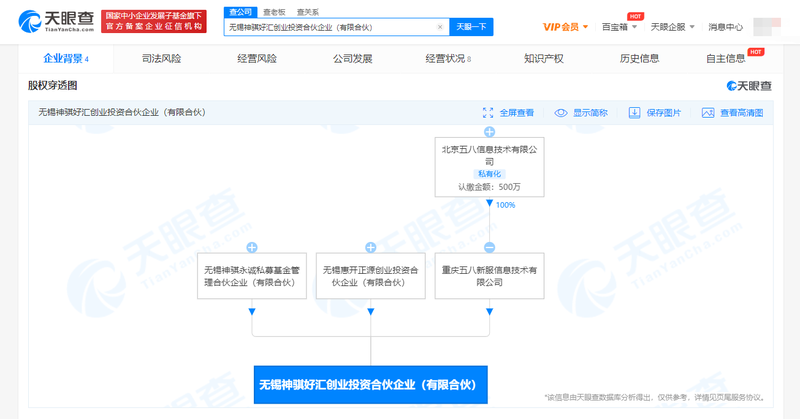This screenshot has height=419, width=800.
Task: Switch to the 经营状况 tab
Action: (x=448, y=59)
